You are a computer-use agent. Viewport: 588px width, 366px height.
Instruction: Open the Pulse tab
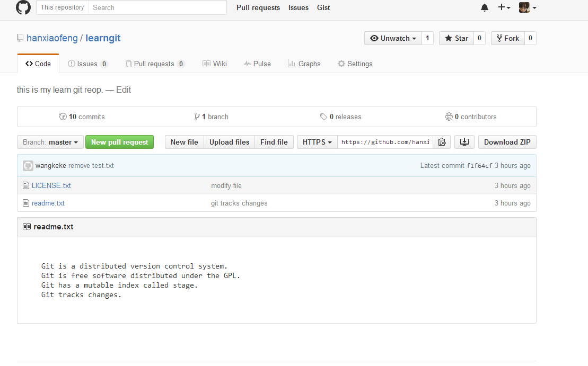tap(257, 64)
